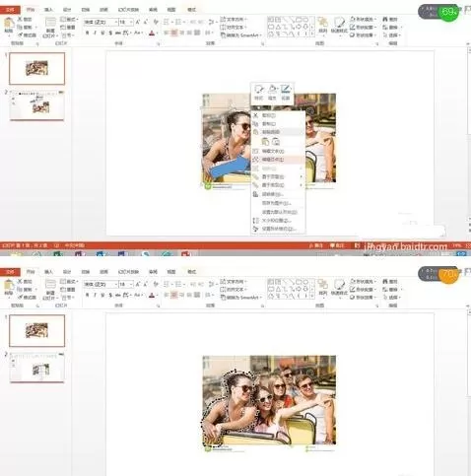Click Copy in upper window clipboard group
Viewport: 471px width, 476px height.
tap(26, 28)
